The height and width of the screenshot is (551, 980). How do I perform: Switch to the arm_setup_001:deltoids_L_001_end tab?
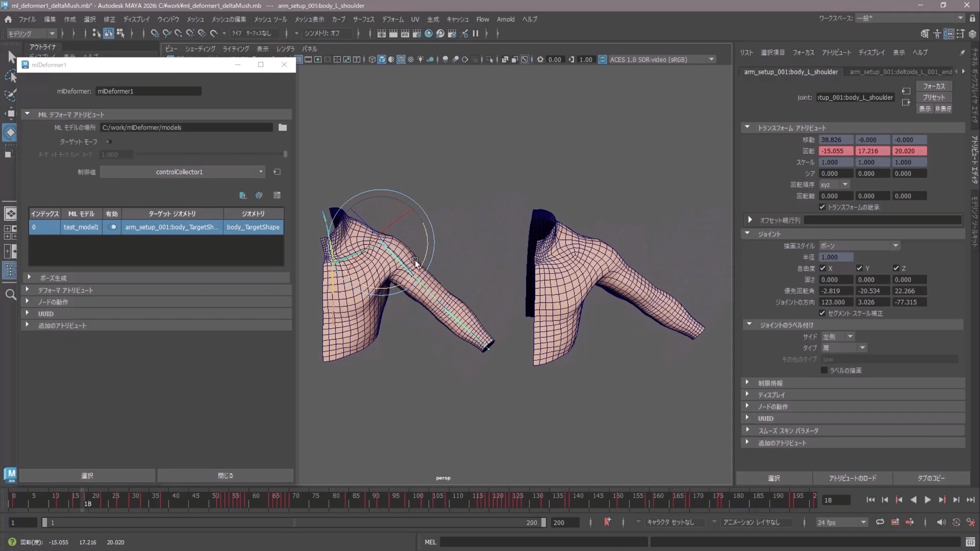pos(900,71)
